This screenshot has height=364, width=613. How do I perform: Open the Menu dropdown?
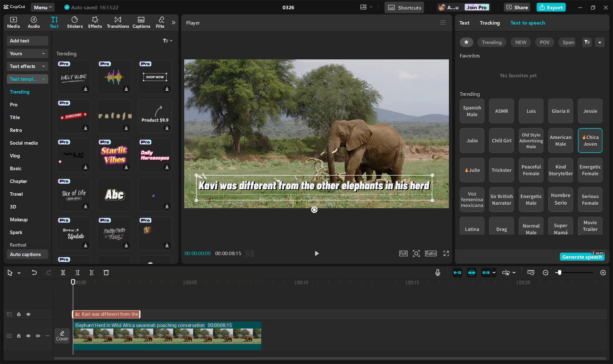pyautogui.click(x=42, y=7)
